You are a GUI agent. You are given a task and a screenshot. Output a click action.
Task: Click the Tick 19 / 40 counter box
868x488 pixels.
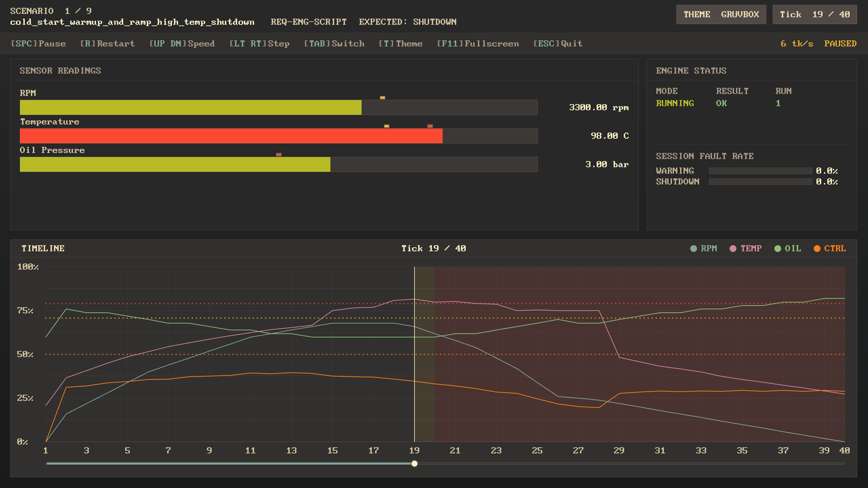[814, 15]
